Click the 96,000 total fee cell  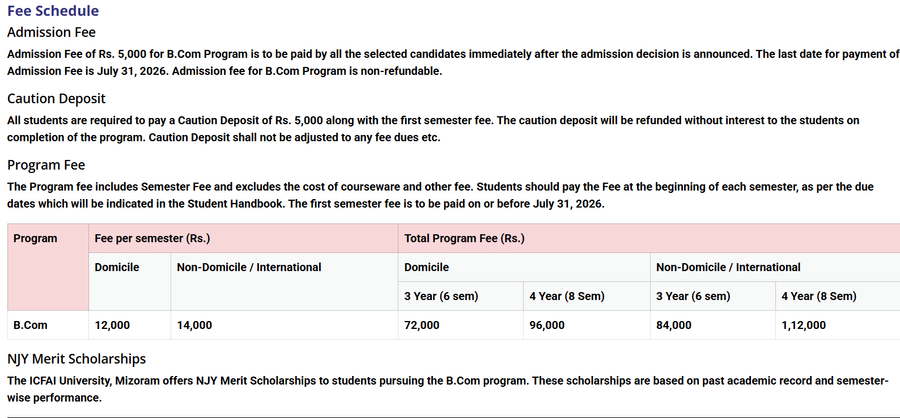(x=547, y=325)
